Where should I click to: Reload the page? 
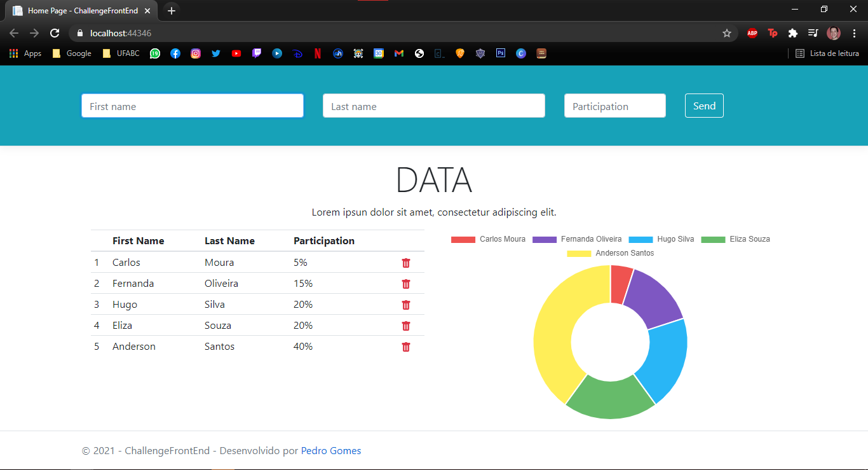(x=55, y=33)
